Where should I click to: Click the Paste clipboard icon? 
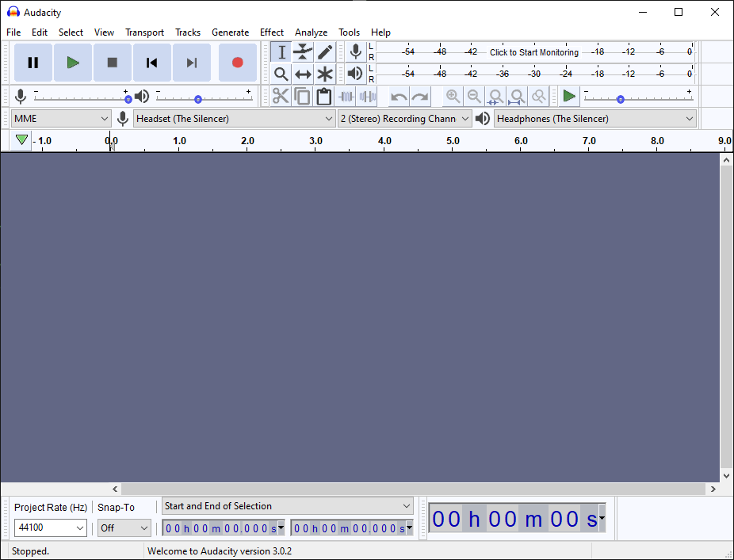point(324,97)
